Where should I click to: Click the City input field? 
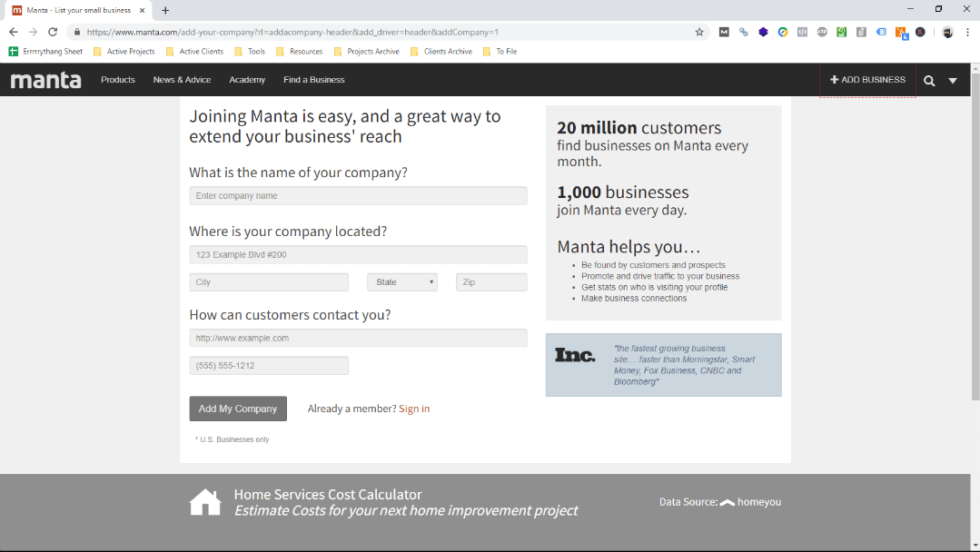pyautogui.click(x=269, y=282)
